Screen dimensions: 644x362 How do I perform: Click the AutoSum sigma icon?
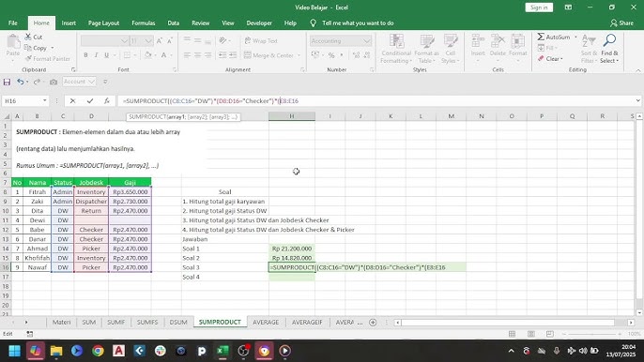pos(541,37)
